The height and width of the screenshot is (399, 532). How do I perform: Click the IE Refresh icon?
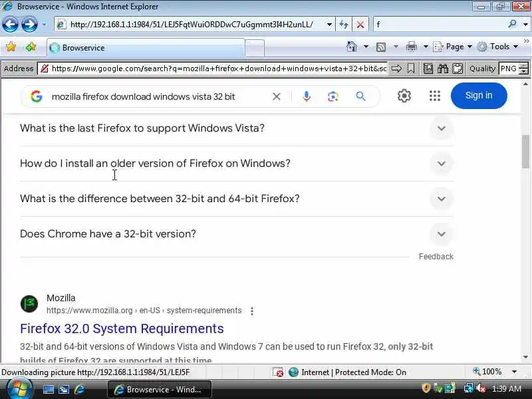point(344,25)
